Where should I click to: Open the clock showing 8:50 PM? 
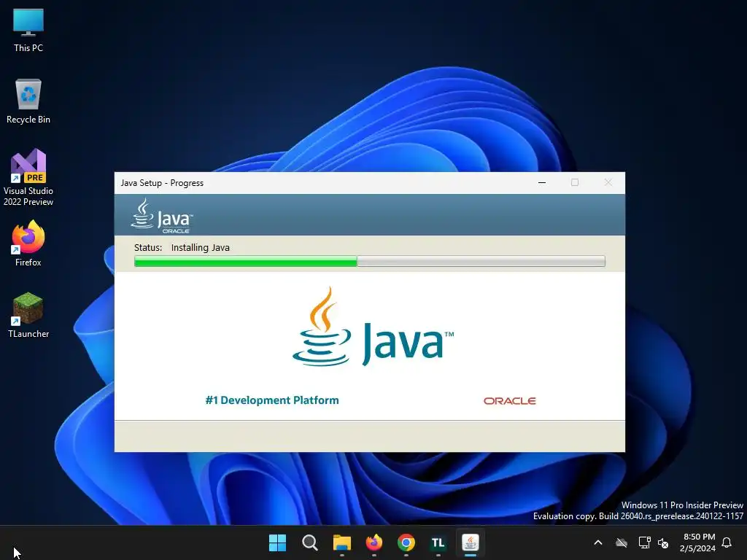tap(698, 542)
